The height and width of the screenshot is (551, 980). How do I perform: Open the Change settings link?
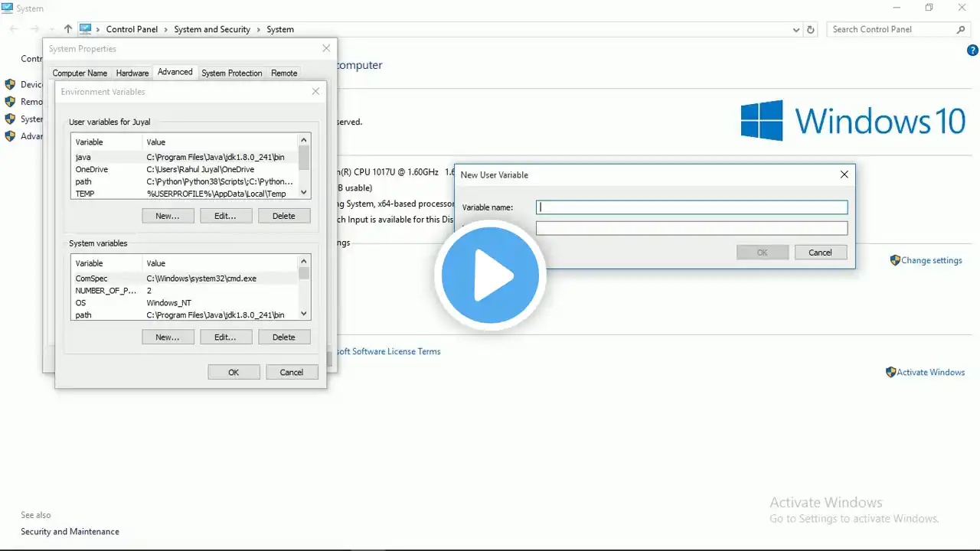[x=932, y=260]
